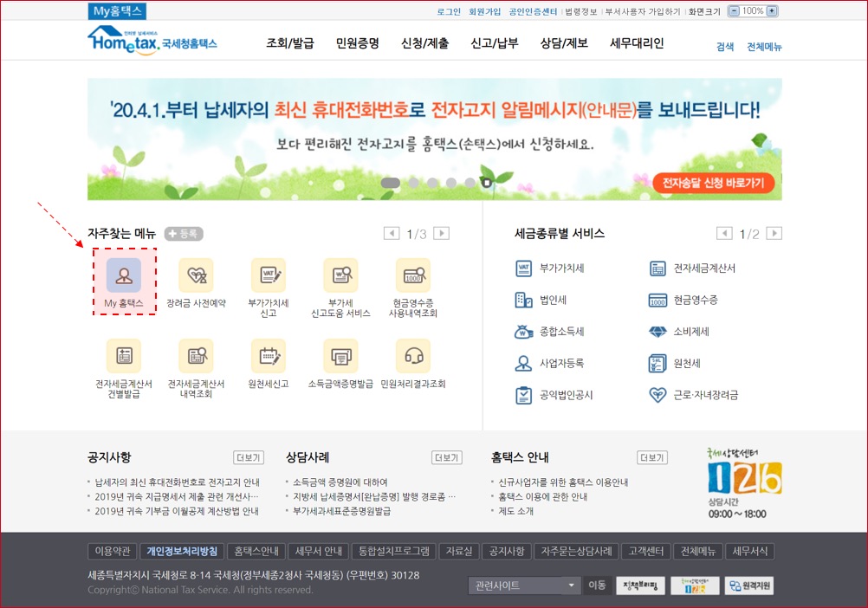Go to previous page of 자주찾는 메뉴
The height and width of the screenshot is (608, 868).
(392, 233)
